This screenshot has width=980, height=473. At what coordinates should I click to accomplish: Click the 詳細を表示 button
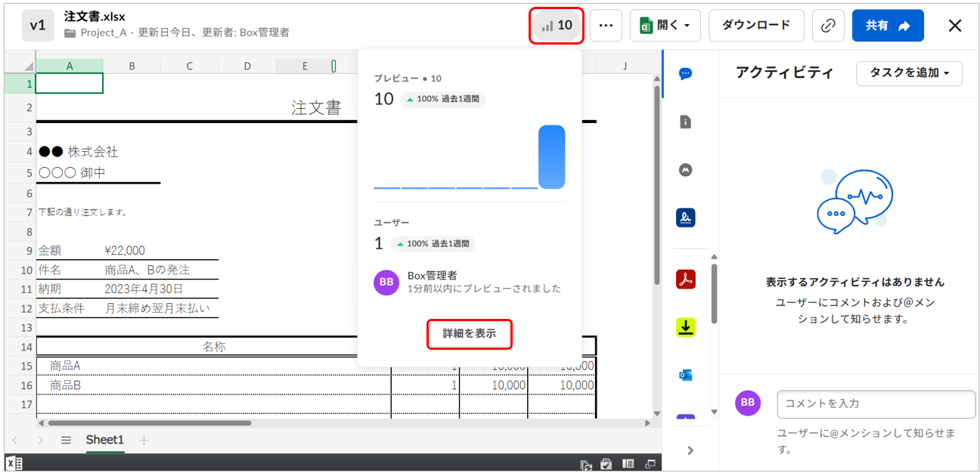pyautogui.click(x=470, y=334)
